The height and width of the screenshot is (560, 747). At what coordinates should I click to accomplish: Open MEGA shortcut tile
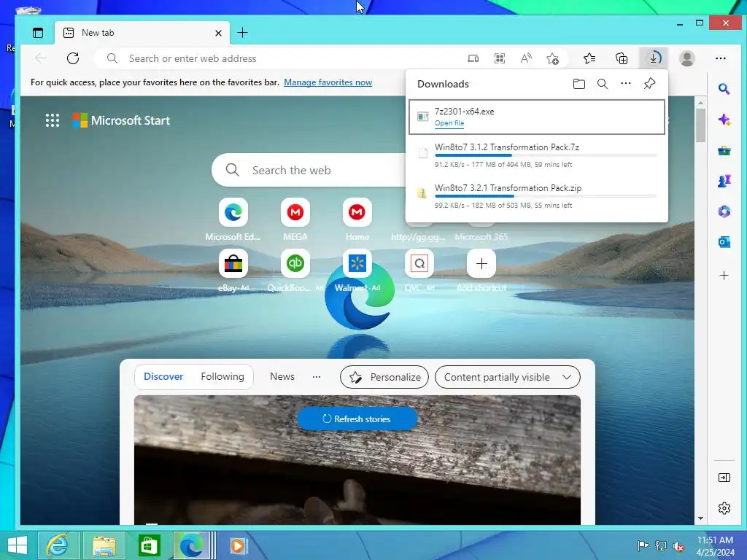pyautogui.click(x=295, y=212)
